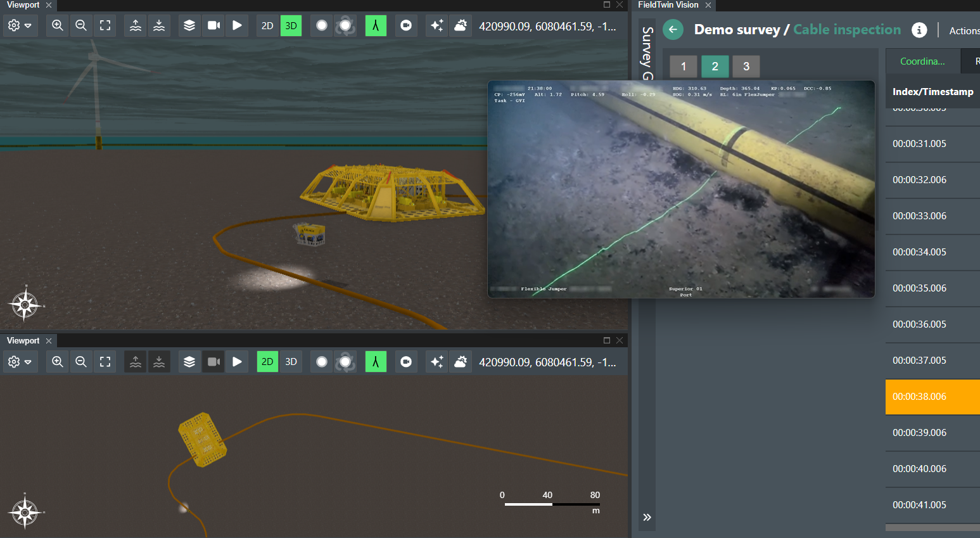Zoom out in the bottom viewport

pos(81,361)
